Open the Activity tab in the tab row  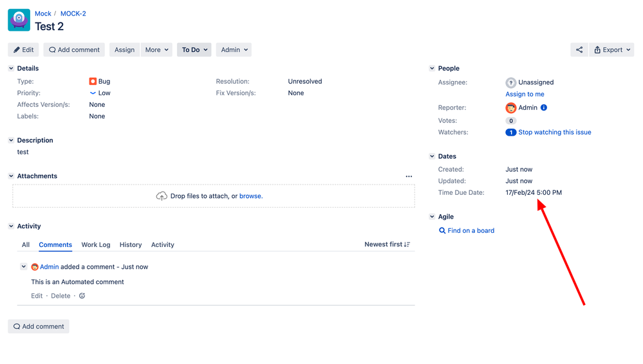point(162,245)
